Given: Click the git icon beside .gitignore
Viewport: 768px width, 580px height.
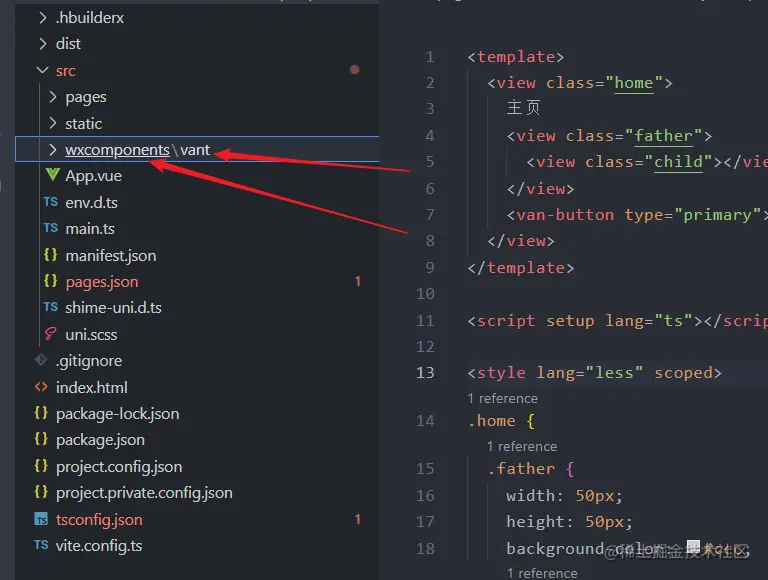Looking at the screenshot, I should 41,360.
